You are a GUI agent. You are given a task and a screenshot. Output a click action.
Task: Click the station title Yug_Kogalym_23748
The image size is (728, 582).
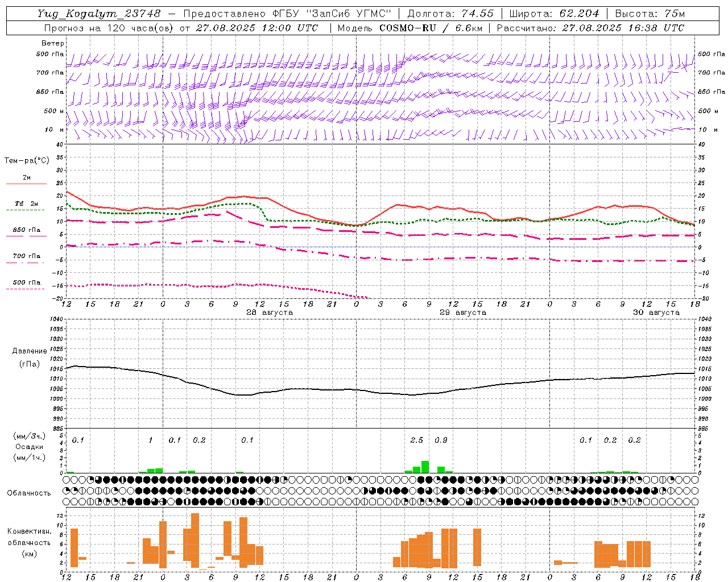click(x=100, y=14)
